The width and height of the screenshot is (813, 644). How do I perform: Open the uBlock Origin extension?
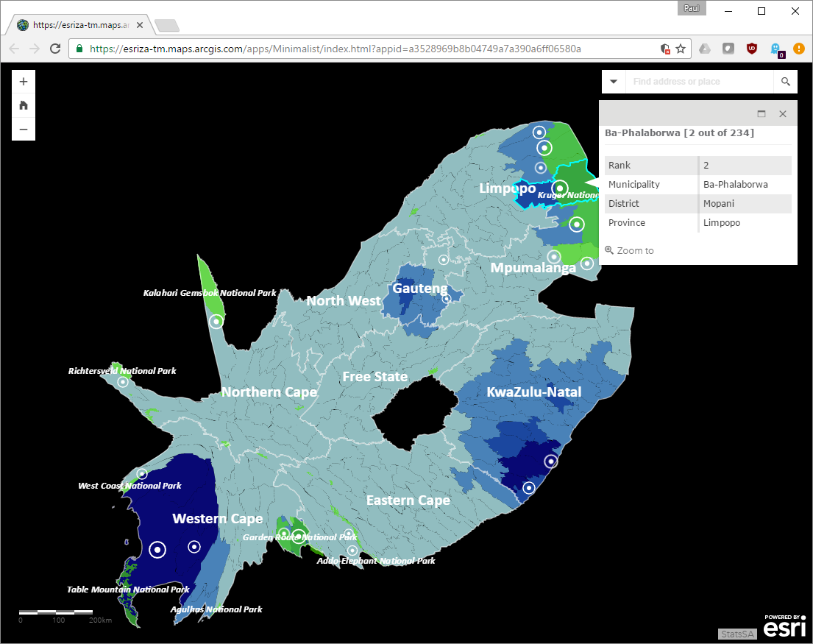751,49
